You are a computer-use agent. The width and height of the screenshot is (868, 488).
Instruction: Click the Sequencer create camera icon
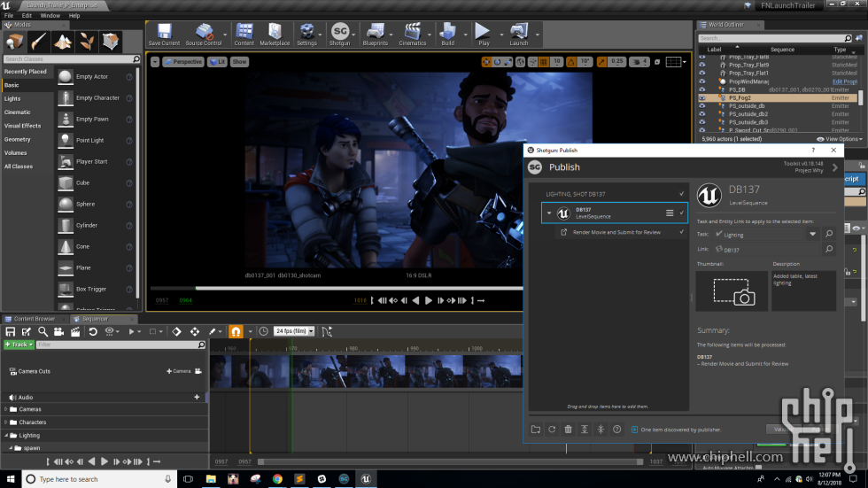tap(58, 331)
